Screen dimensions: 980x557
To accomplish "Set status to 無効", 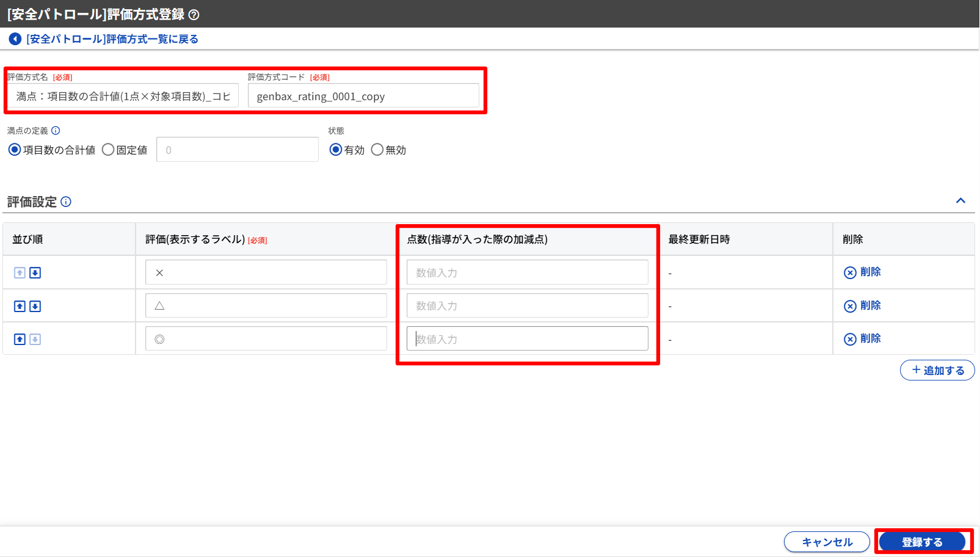I will click(377, 150).
